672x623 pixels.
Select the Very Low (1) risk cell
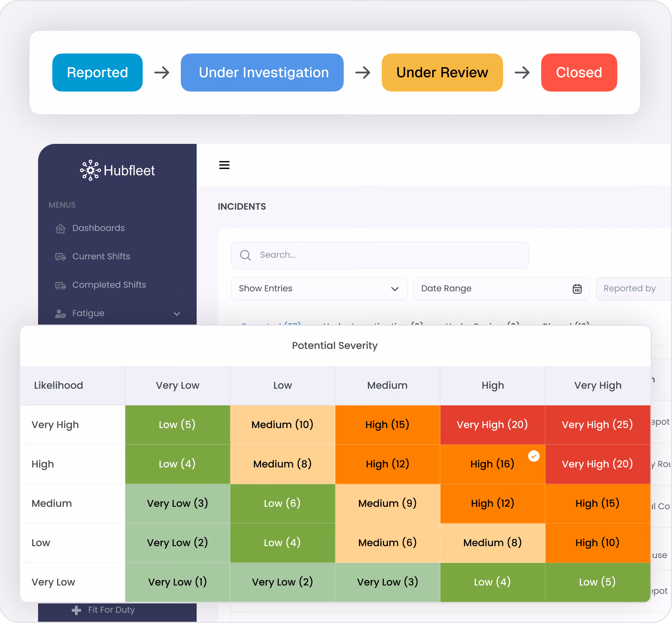(x=178, y=582)
